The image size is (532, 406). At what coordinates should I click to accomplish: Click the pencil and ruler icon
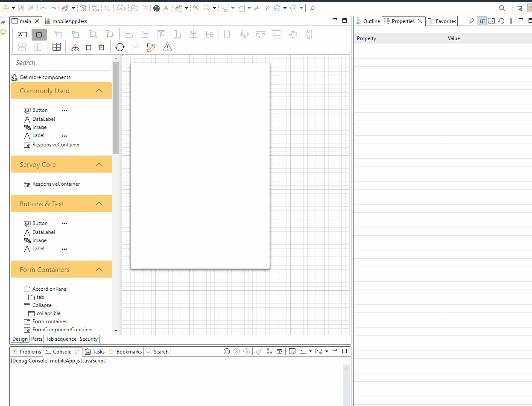(x=151, y=47)
